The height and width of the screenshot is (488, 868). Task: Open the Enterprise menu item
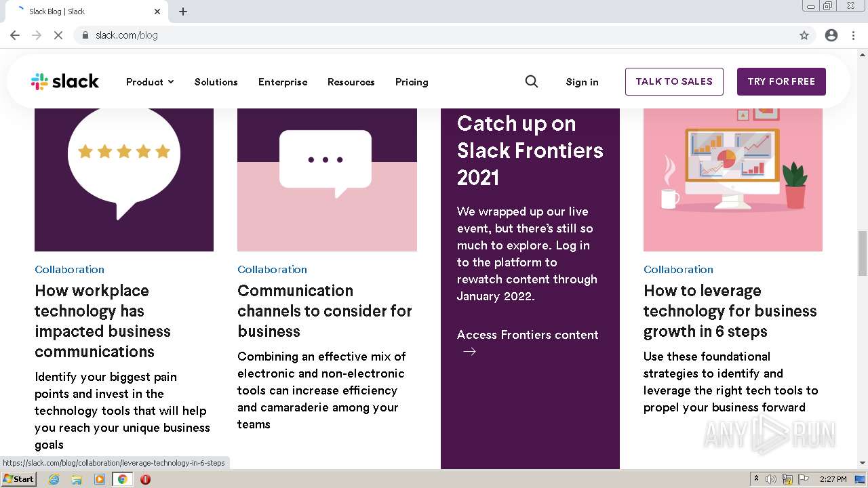point(283,81)
